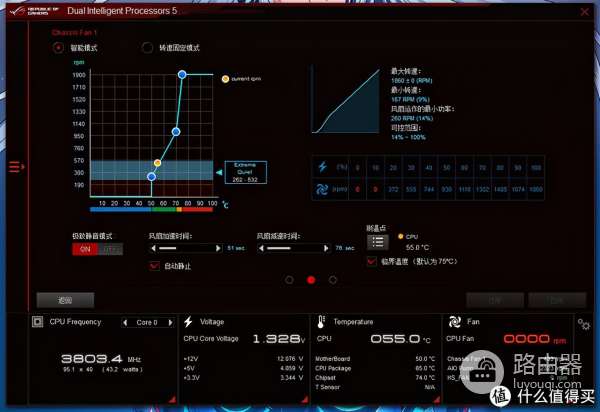Click the T Sensor N/A row

click(375, 387)
